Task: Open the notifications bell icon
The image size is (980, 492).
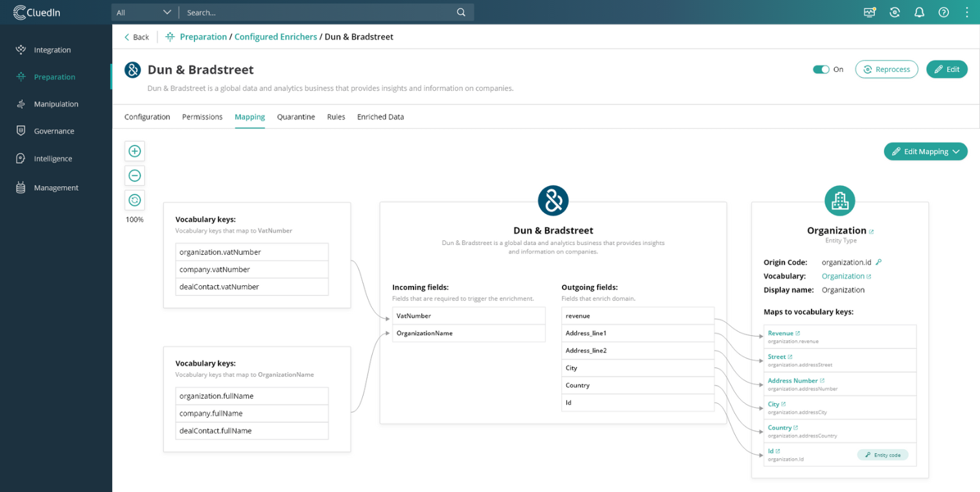Action: [x=919, y=12]
